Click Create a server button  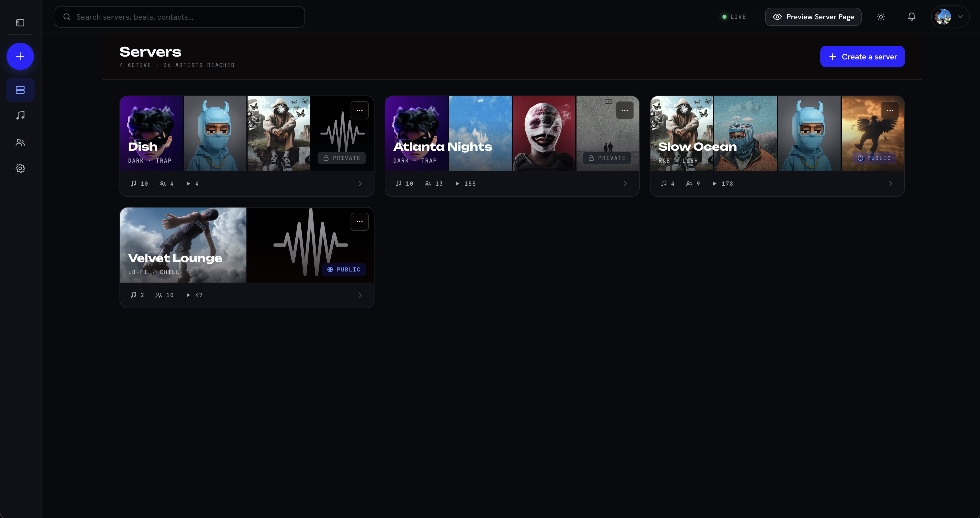[x=862, y=57]
